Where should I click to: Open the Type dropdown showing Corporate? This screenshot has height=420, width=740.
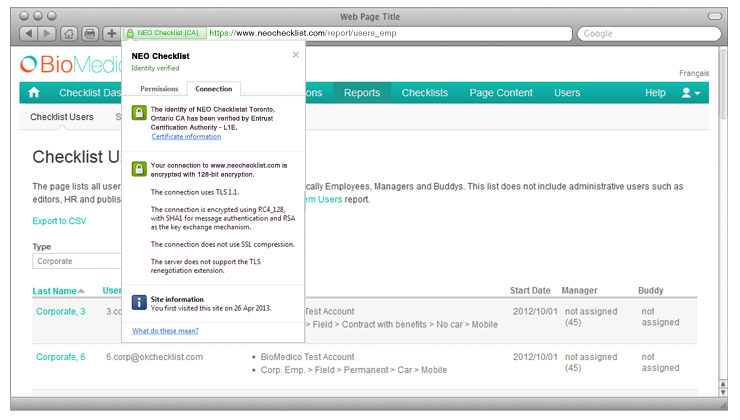click(77, 261)
